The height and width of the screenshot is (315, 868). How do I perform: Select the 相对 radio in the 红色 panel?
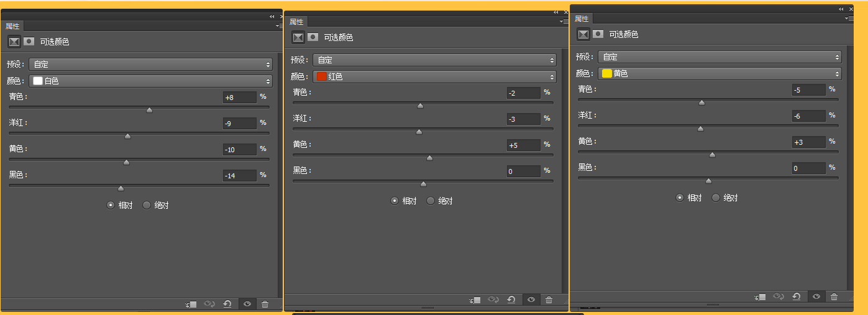(x=395, y=201)
